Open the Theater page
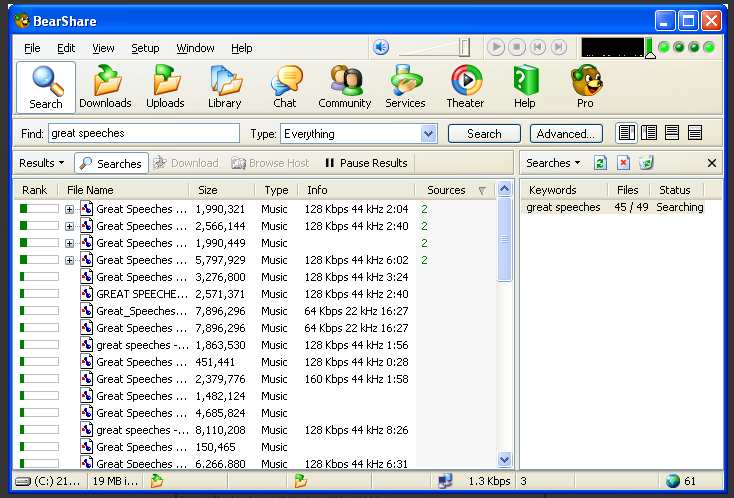 [465, 88]
